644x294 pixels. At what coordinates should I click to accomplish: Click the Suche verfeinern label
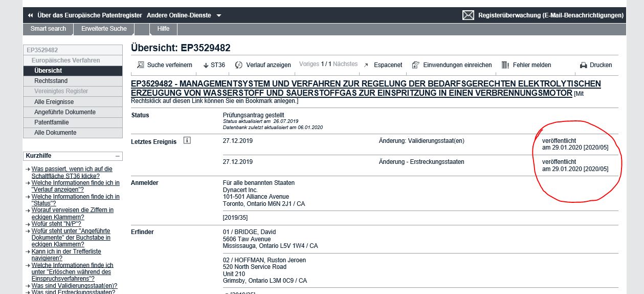pos(170,65)
